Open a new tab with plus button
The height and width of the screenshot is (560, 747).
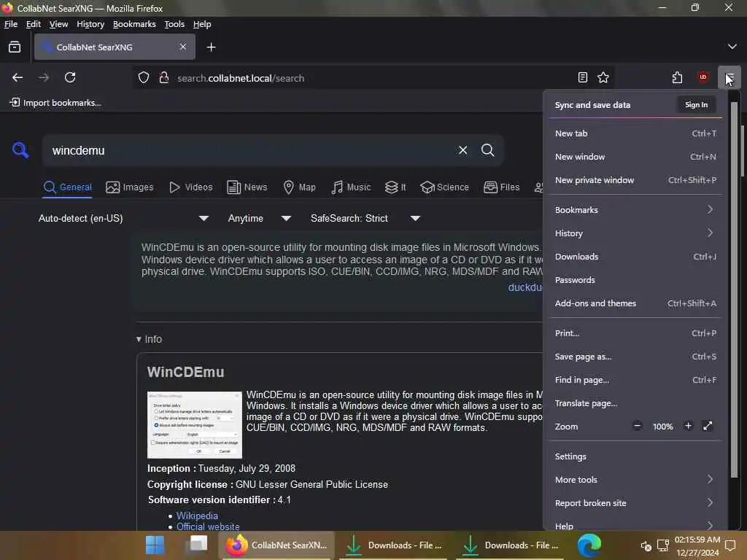[211, 47]
